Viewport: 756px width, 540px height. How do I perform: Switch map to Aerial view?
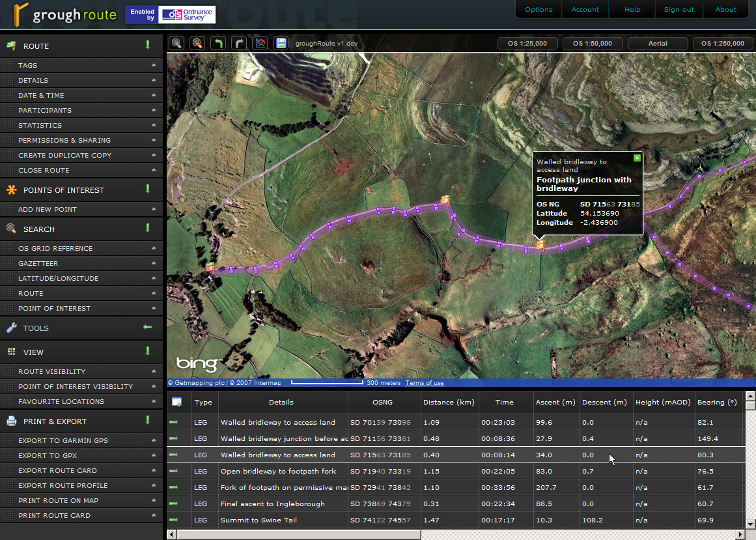click(658, 44)
